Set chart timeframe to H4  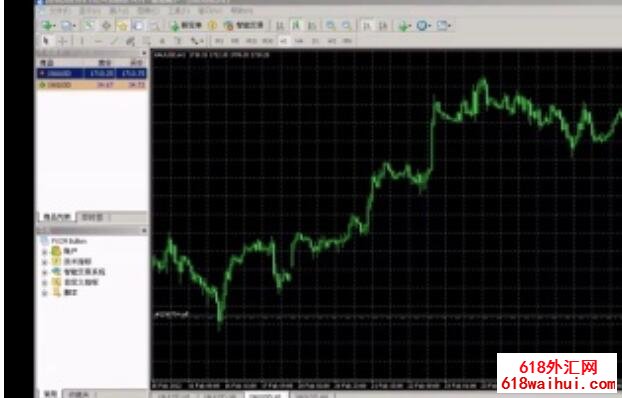click(299, 41)
